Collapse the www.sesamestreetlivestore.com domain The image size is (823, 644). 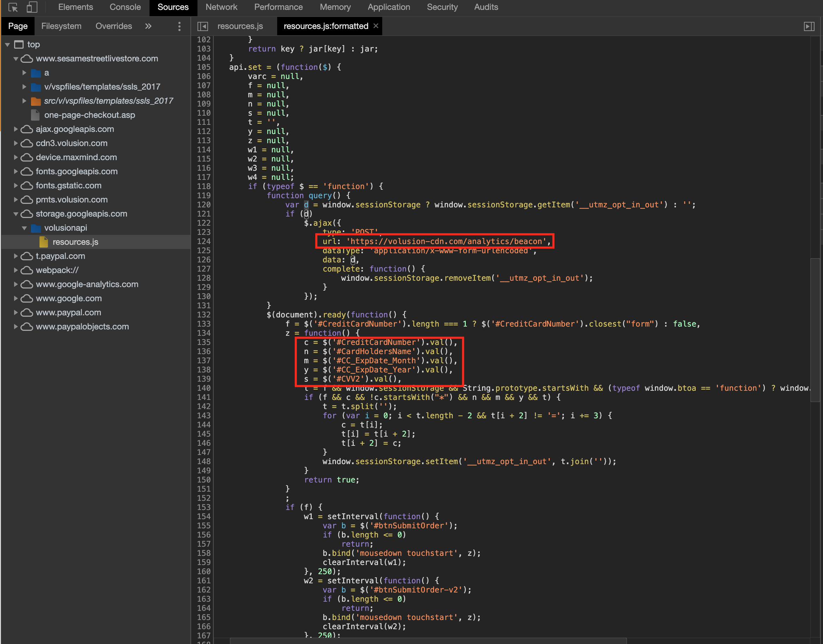(x=16, y=59)
